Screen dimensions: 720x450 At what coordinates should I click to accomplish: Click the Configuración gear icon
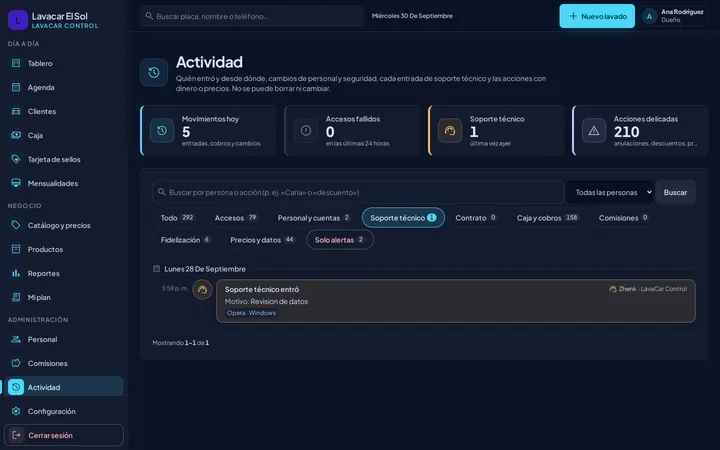tap(16, 411)
